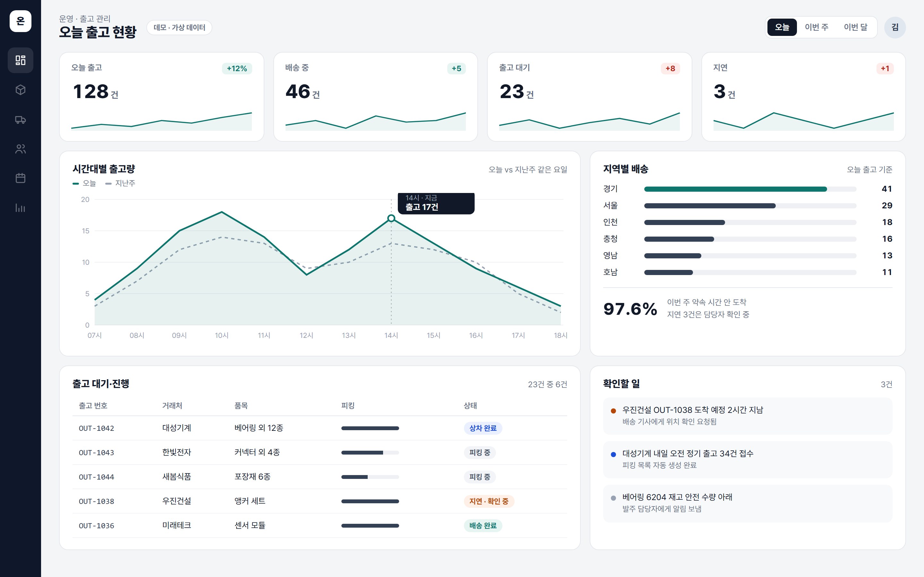Open the calendar icon in sidebar

(20, 178)
